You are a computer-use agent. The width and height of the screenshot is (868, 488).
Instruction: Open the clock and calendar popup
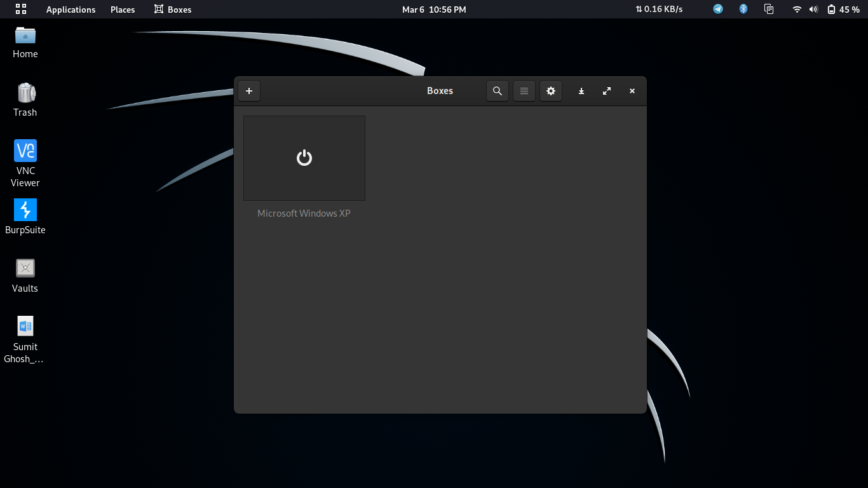[x=434, y=9]
